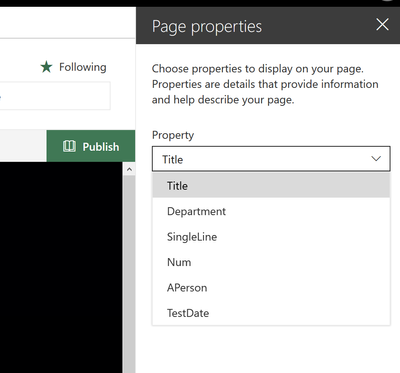Click the scrollbar up arrow
Viewport: 400px width, 373px height.
129,169
